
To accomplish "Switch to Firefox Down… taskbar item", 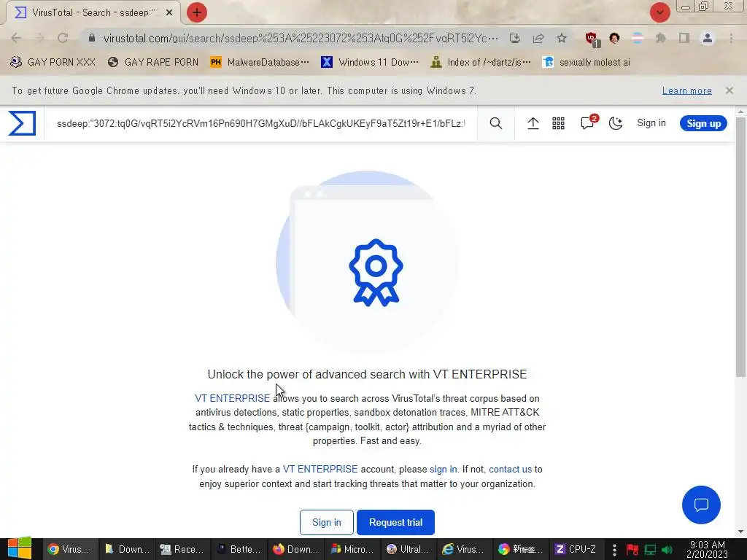I will (296, 549).
